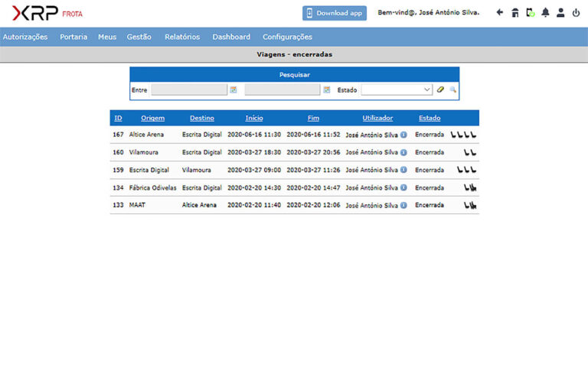Image resolution: width=588 pixels, height=384 pixels.
Task: Show user info icon for trip 160
Action: coord(403,152)
